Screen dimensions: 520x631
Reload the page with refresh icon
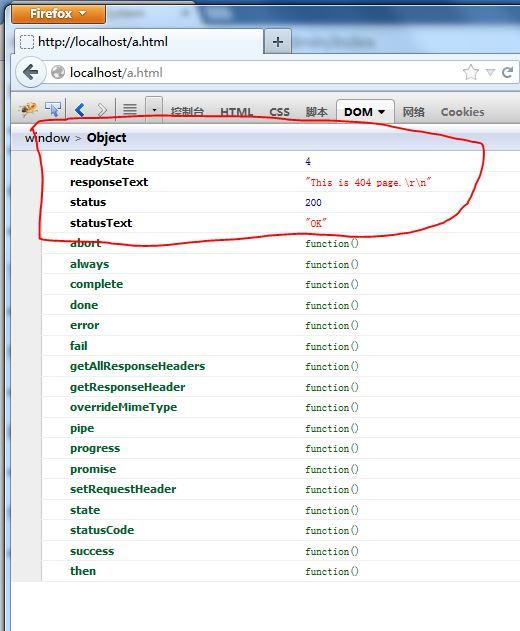click(x=507, y=72)
